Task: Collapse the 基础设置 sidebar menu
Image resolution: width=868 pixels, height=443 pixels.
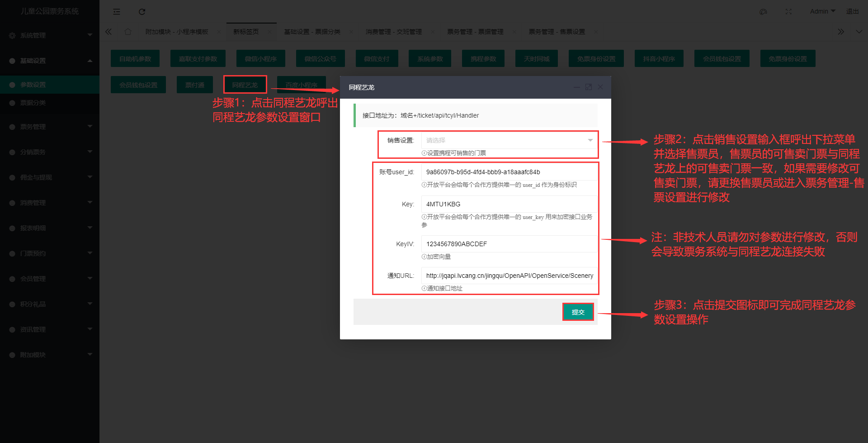Action: (x=50, y=61)
